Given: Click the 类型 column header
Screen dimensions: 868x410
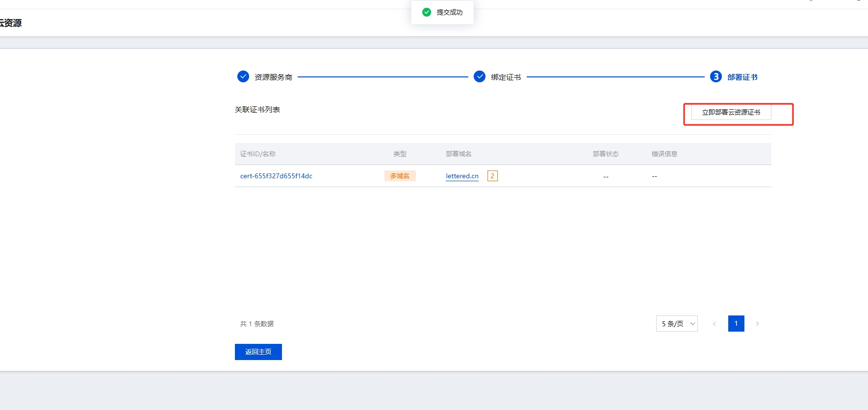Looking at the screenshot, I should click(x=400, y=154).
